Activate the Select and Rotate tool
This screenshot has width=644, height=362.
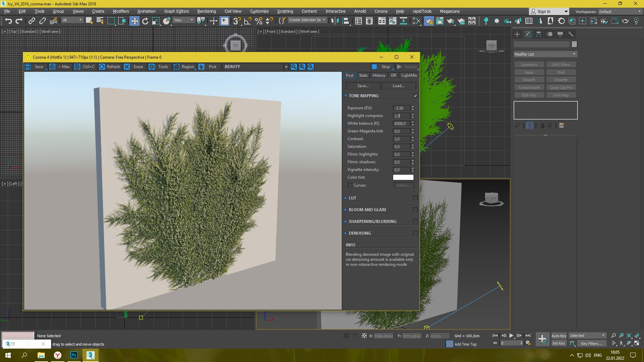pyautogui.click(x=145, y=21)
